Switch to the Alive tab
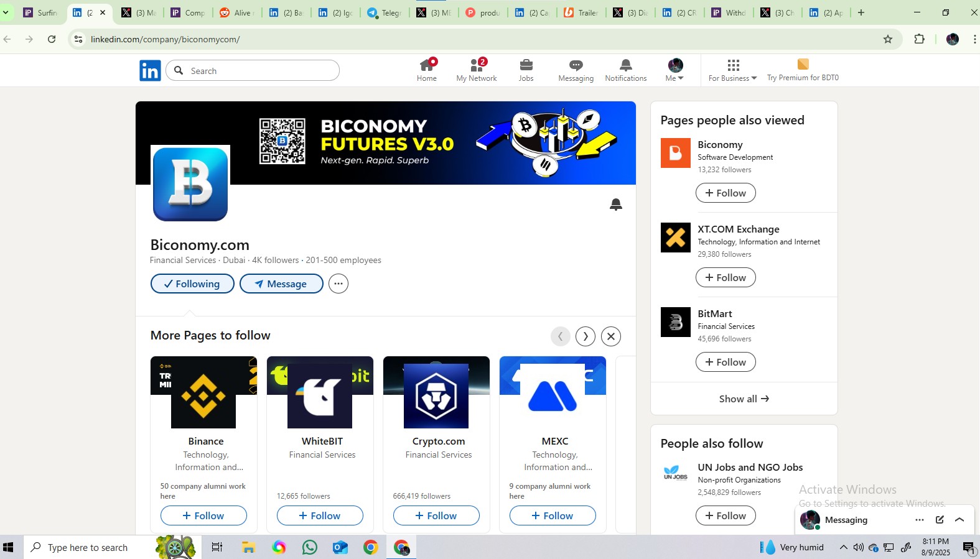980x559 pixels. point(238,12)
